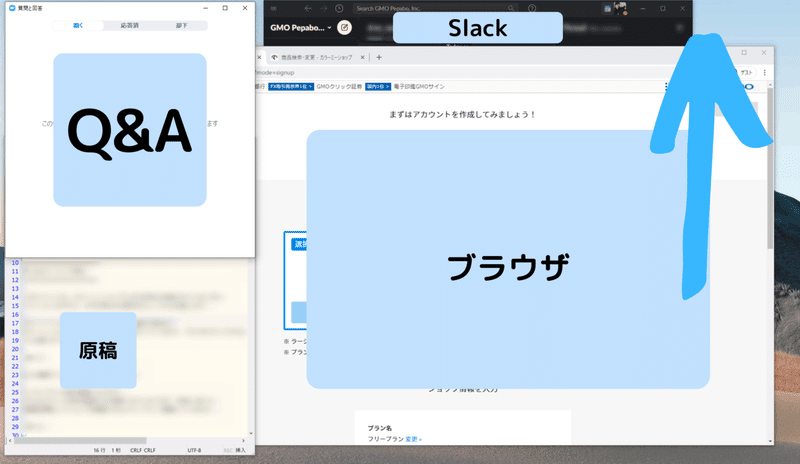800x464 pixels.
Task: Click the left scroll arrow in the editor
Action: (x=10, y=441)
